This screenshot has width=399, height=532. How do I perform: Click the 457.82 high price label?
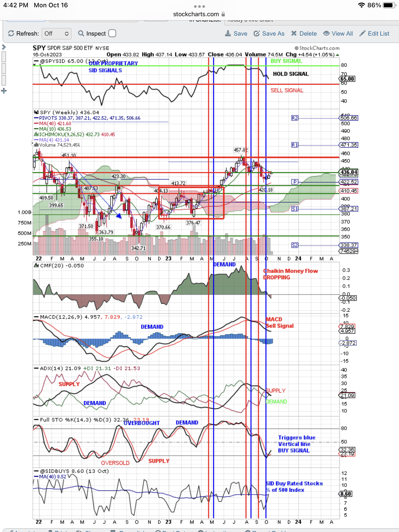pos(241,150)
